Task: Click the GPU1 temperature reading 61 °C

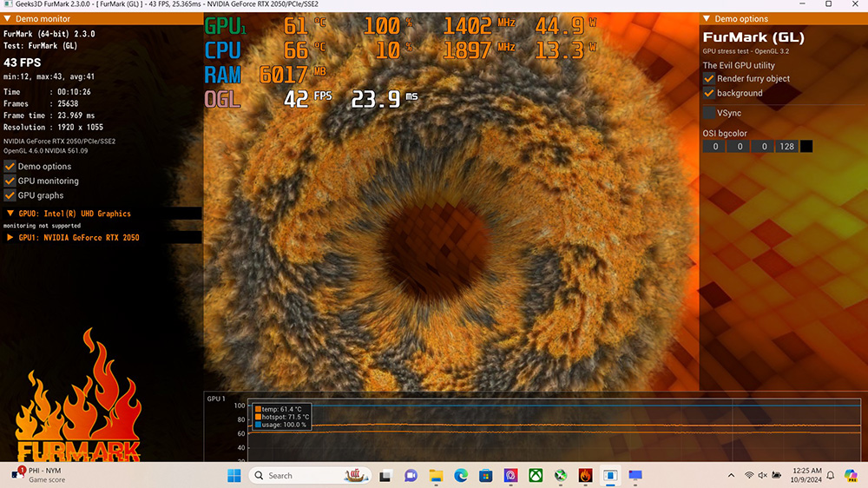Action: click(x=305, y=25)
